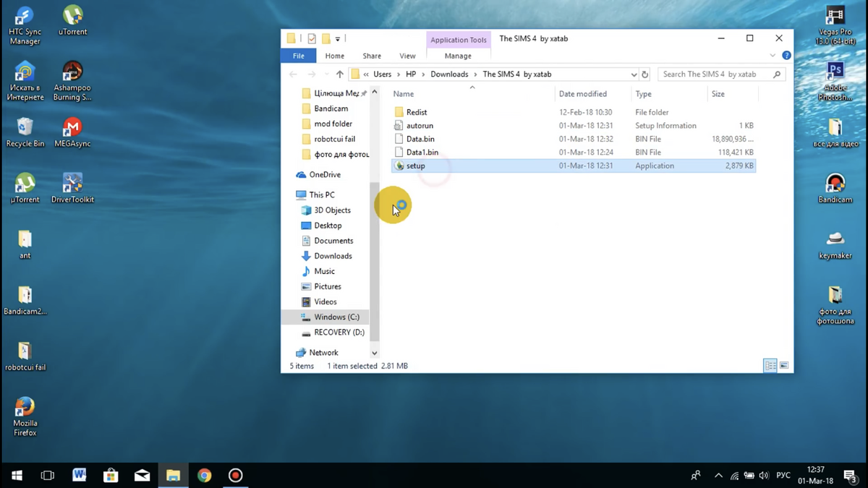Viewport: 868px width, 488px height.
Task: Click Users in address breadcrumb
Action: [382, 74]
